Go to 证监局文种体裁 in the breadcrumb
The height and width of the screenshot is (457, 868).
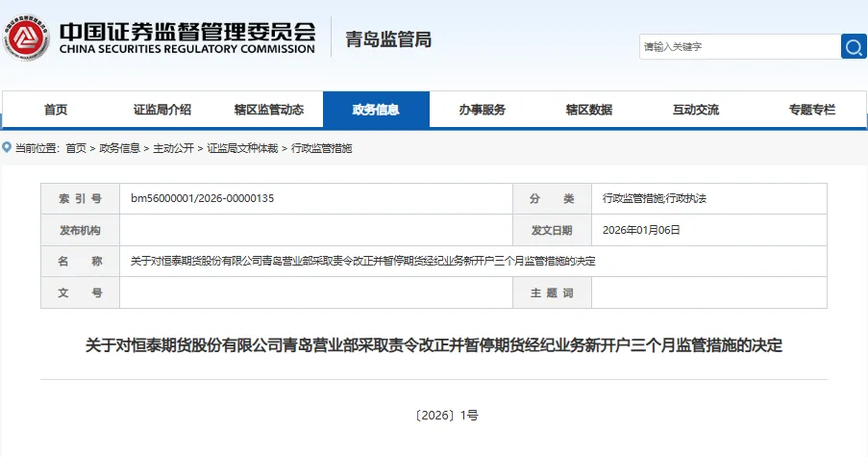tap(242, 148)
